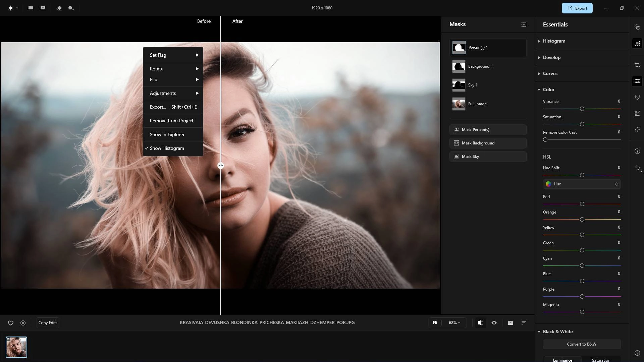Click the blue Export button
Viewport: 644px width, 362px height.
pos(577,8)
